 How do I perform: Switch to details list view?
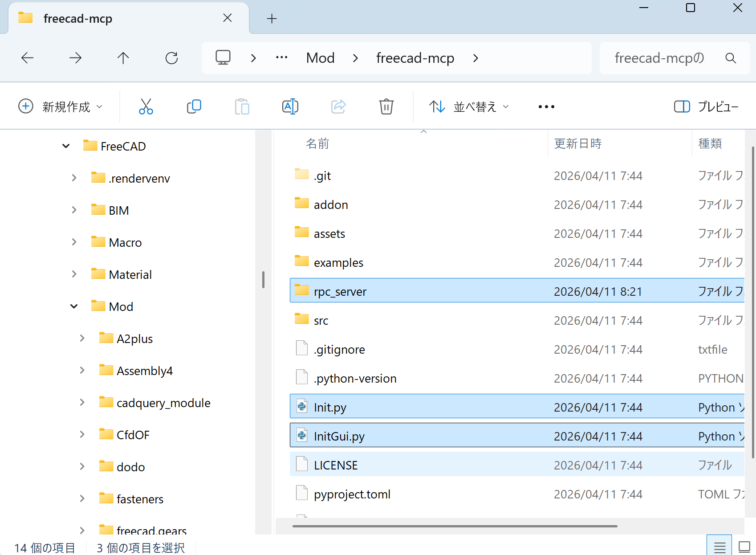coord(719,547)
